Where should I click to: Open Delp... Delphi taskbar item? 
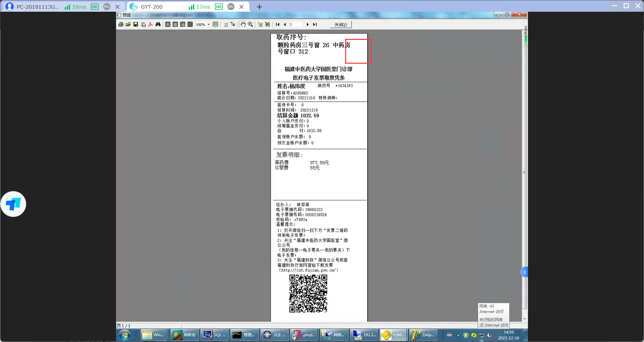pos(423,335)
